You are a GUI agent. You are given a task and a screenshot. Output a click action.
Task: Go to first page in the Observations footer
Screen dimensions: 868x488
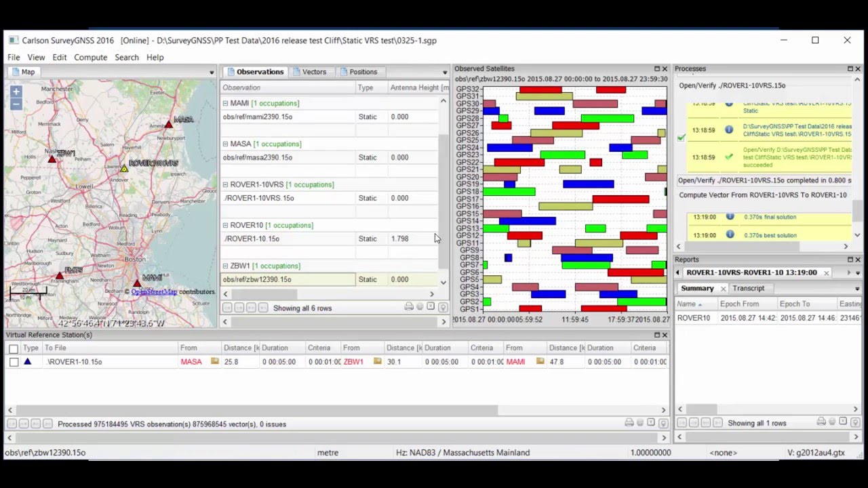(x=228, y=308)
